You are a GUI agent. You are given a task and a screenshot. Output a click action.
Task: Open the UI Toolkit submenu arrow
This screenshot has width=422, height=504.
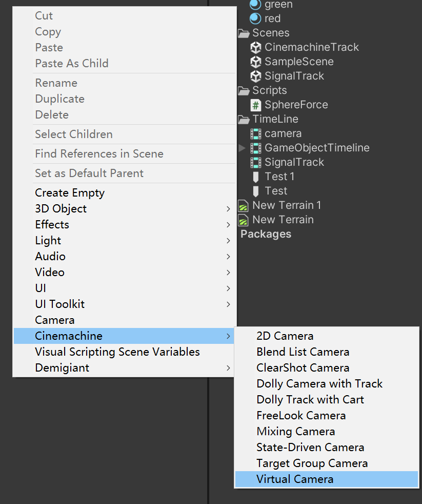point(228,304)
